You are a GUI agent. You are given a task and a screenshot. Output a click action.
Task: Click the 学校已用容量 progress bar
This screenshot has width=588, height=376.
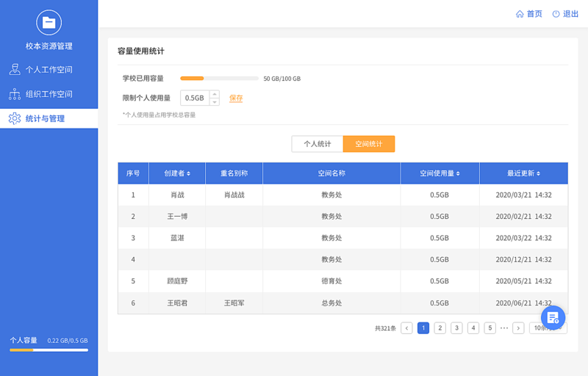tap(219, 78)
